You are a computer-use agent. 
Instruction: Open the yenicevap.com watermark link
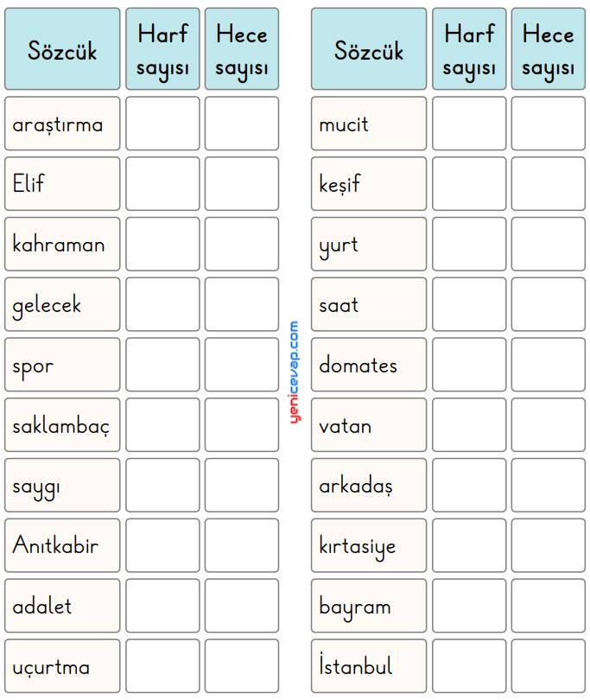pos(295,372)
